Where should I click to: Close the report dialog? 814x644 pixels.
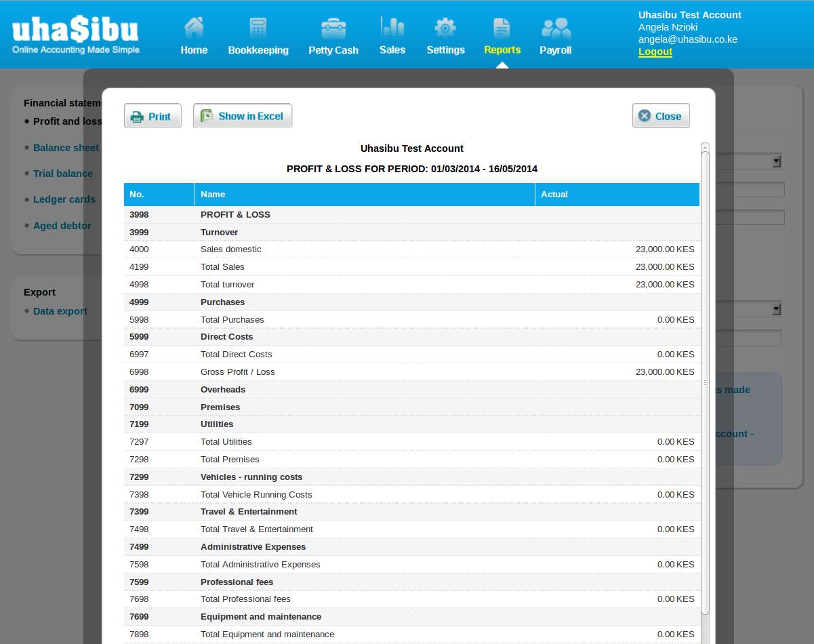coord(661,116)
